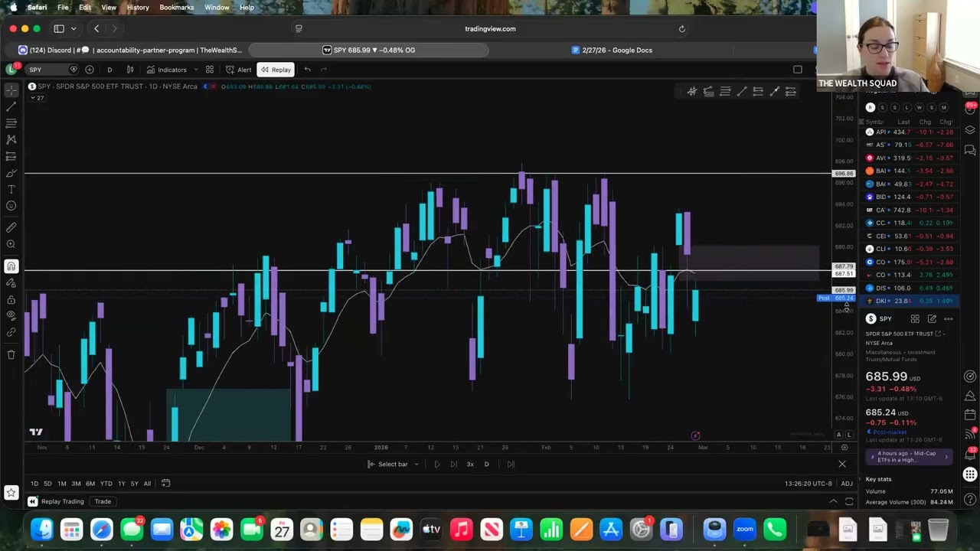Open the Fibonacci retracement tools
Image resolution: width=980 pixels, height=551 pixels.
tap(11, 123)
